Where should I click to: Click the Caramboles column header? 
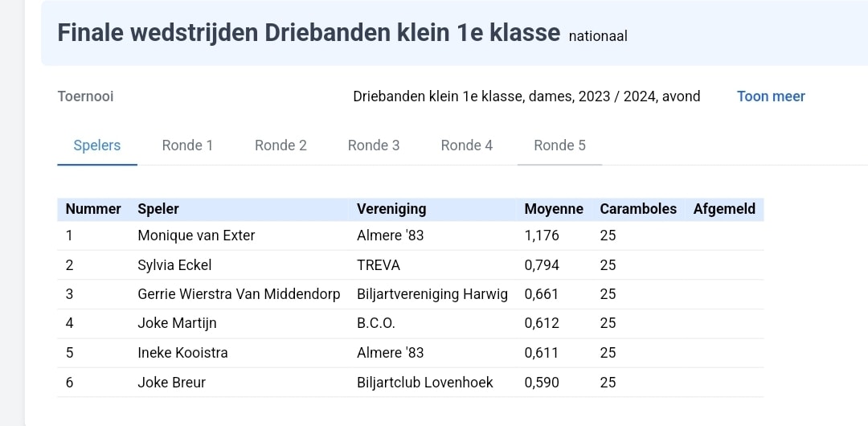[x=638, y=209]
